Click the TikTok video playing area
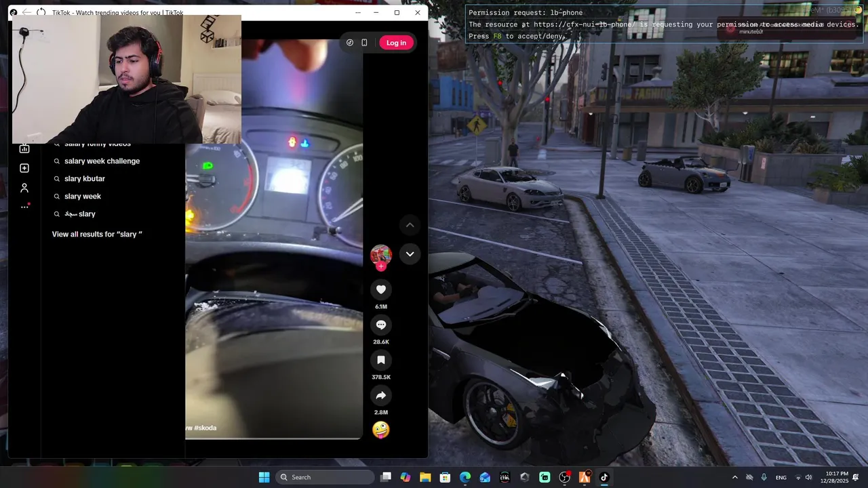This screenshot has height=488, width=868. pyautogui.click(x=274, y=237)
